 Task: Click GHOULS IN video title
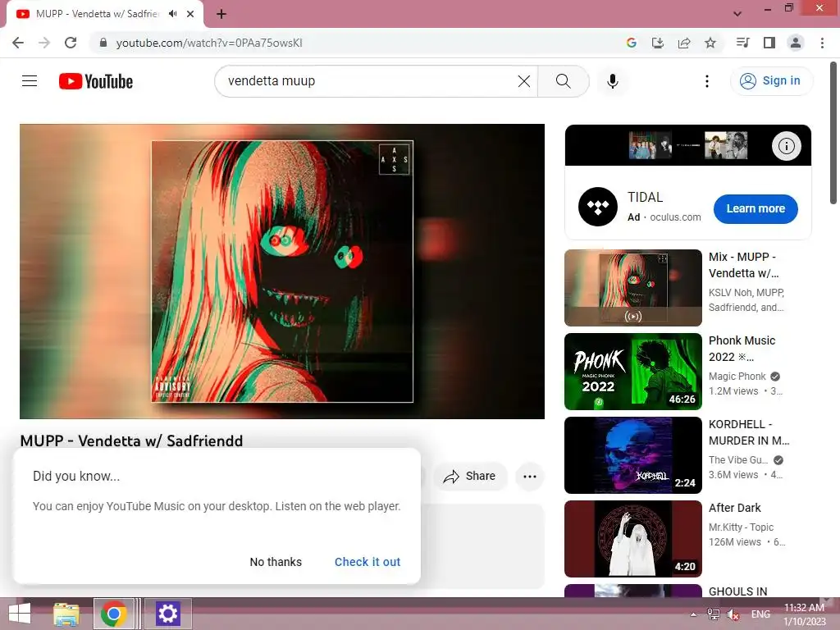tap(737, 591)
